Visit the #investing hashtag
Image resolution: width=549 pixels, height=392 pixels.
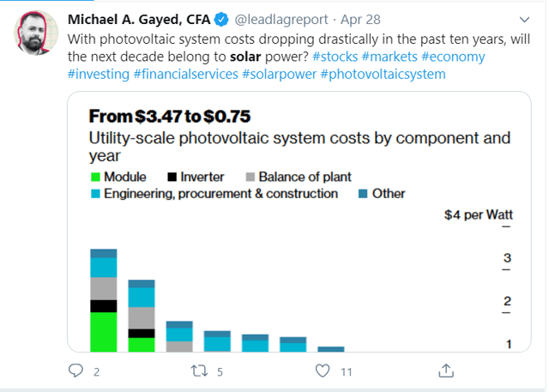coord(99,75)
